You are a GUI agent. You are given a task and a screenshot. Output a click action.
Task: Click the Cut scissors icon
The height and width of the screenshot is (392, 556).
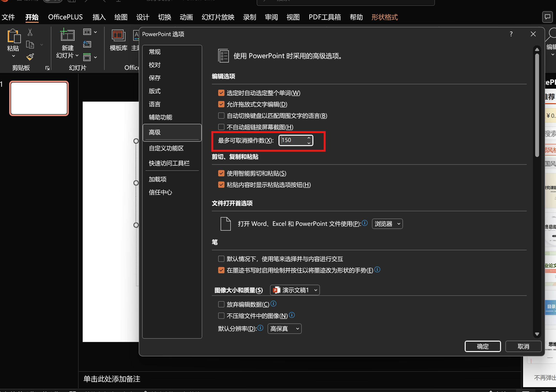tap(30, 32)
